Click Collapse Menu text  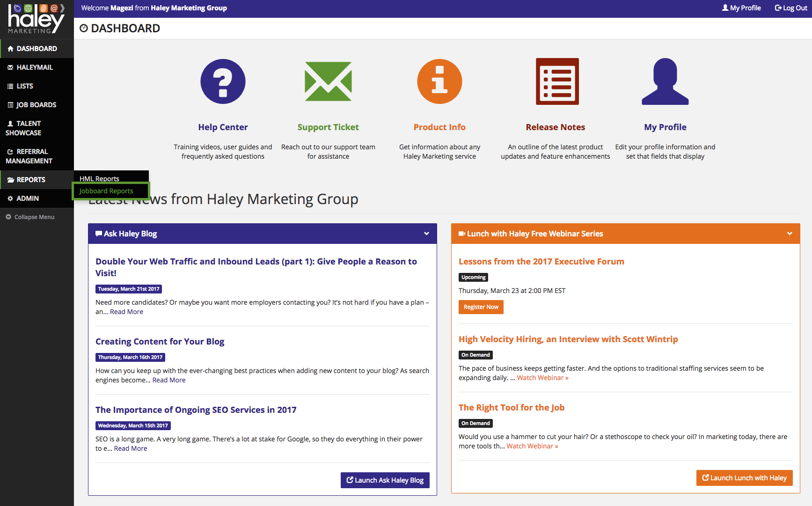[x=34, y=217]
